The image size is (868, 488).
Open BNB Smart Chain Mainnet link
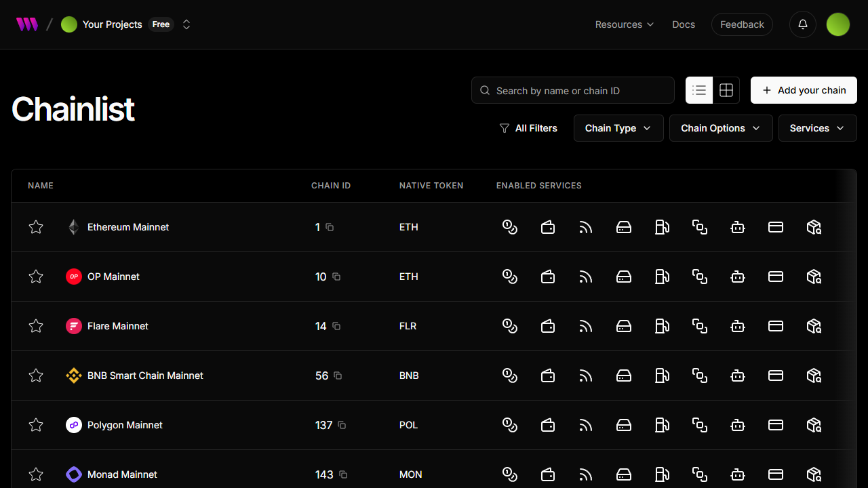(x=145, y=375)
